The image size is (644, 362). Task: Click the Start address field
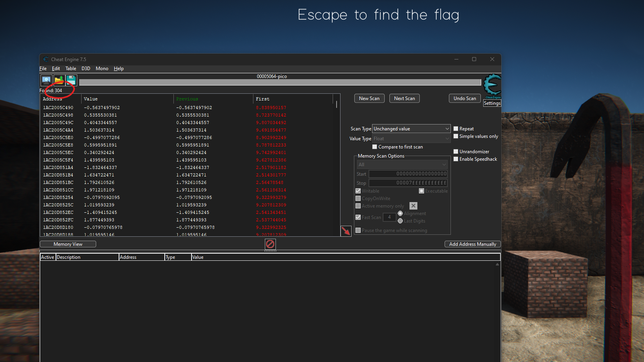pos(408,174)
